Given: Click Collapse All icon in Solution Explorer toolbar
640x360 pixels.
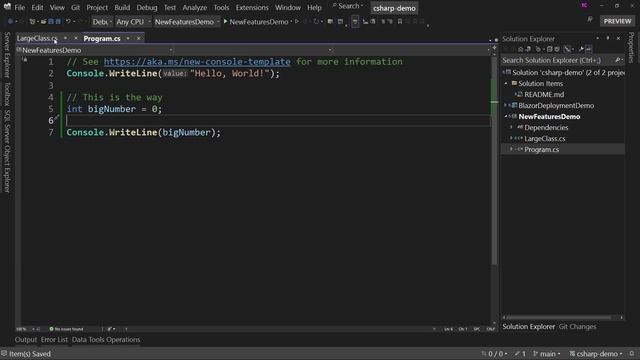Looking at the screenshot, I should pos(549,49).
